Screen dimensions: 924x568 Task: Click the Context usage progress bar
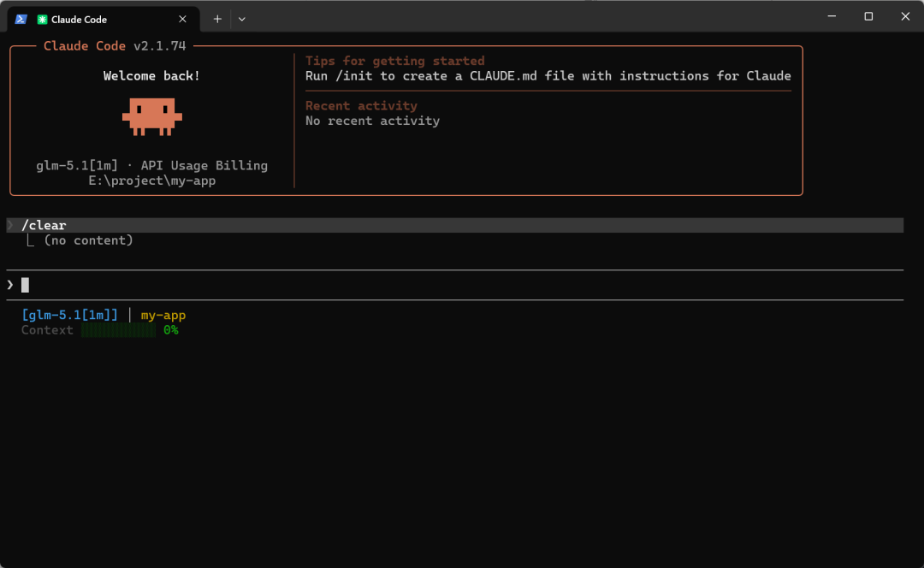[x=118, y=330]
